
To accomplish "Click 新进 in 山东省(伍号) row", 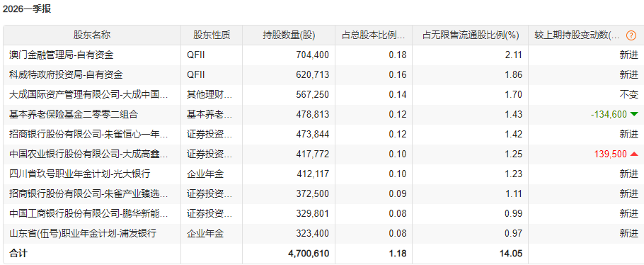I will click(x=629, y=233).
